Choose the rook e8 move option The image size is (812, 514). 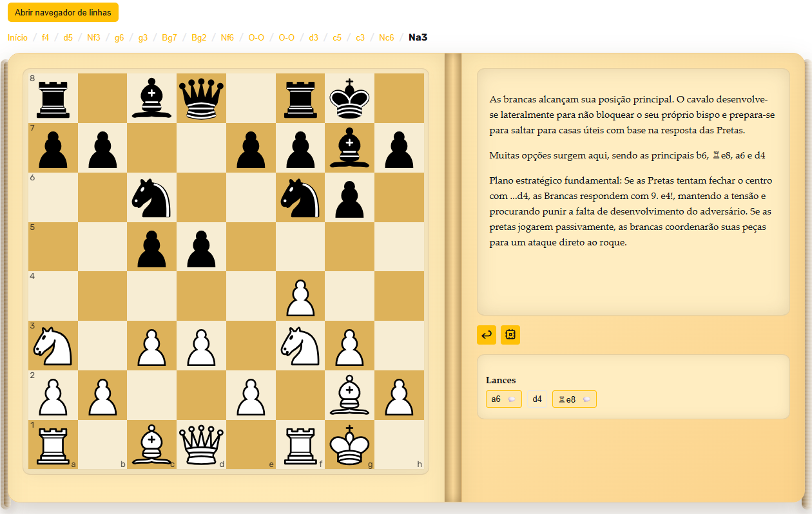(x=574, y=399)
